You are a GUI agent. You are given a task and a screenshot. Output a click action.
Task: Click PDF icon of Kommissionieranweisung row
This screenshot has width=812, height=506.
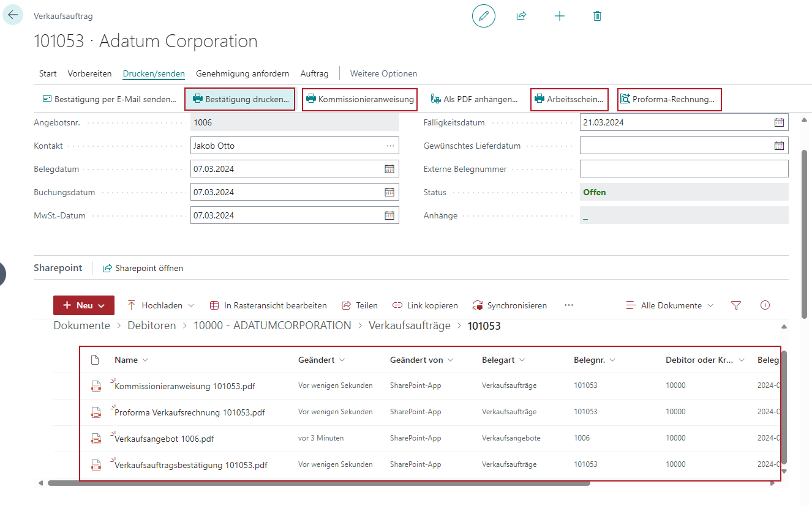point(96,386)
